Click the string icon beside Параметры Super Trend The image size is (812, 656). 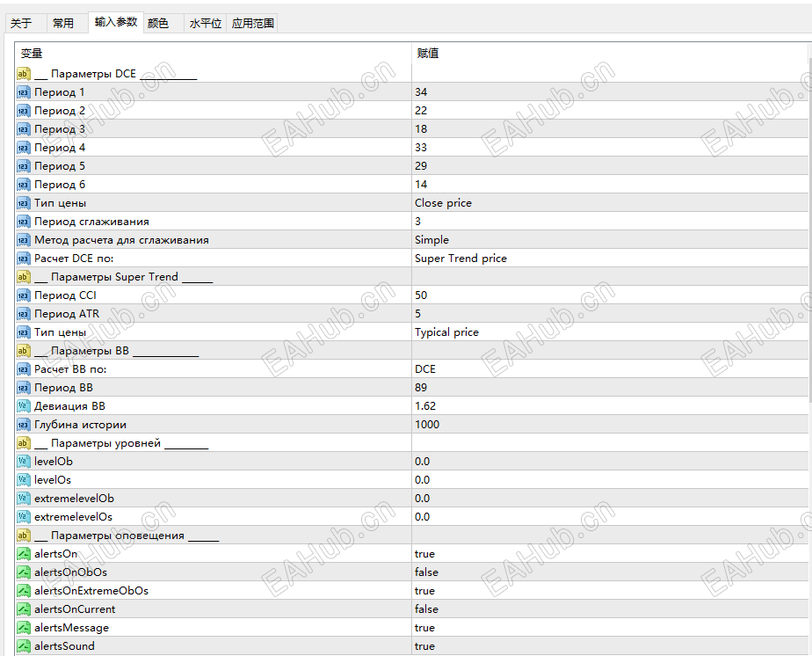24,277
